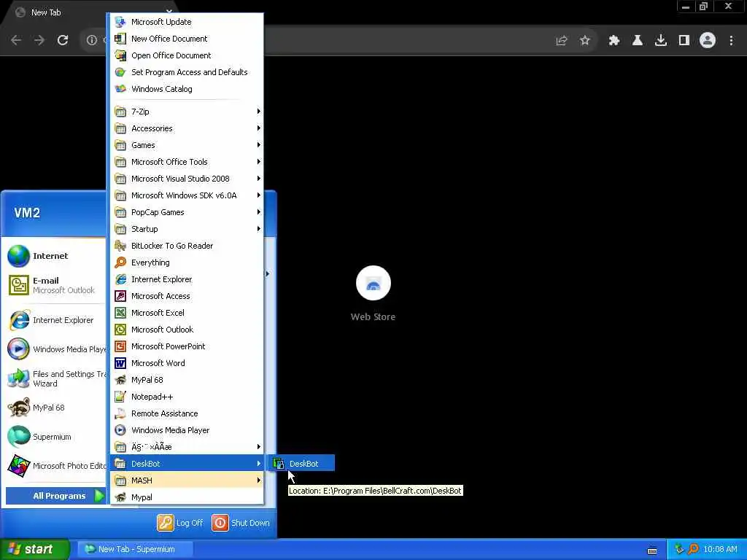
Task: Expand the Startup folder arrow
Action: tap(259, 229)
